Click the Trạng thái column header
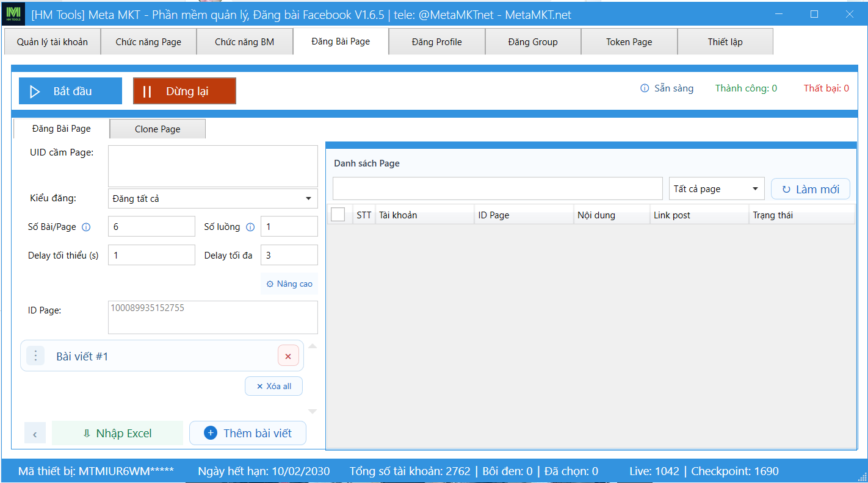Image resolution: width=868 pixels, height=483 pixels. point(802,215)
